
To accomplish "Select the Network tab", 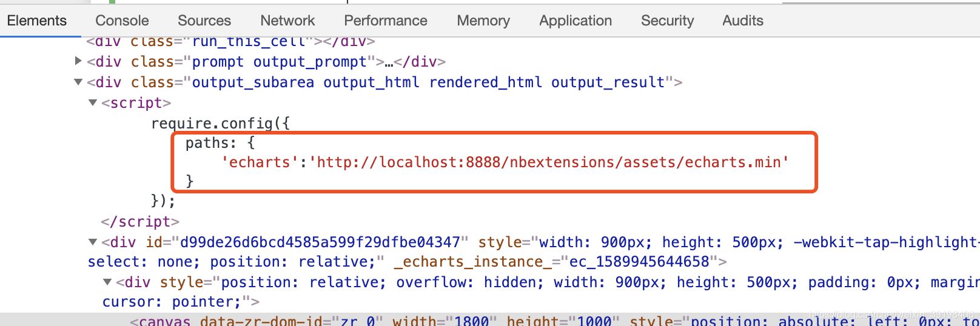I will pos(287,21).
